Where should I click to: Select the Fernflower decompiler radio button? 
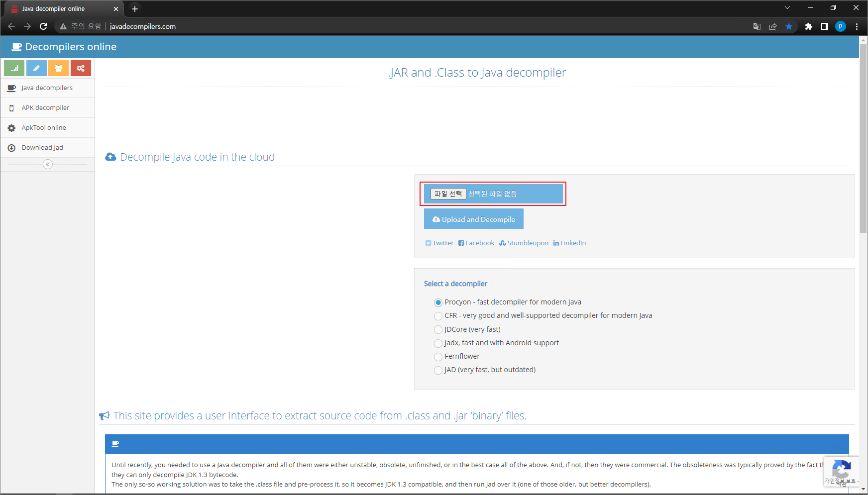tap(438, 357)
